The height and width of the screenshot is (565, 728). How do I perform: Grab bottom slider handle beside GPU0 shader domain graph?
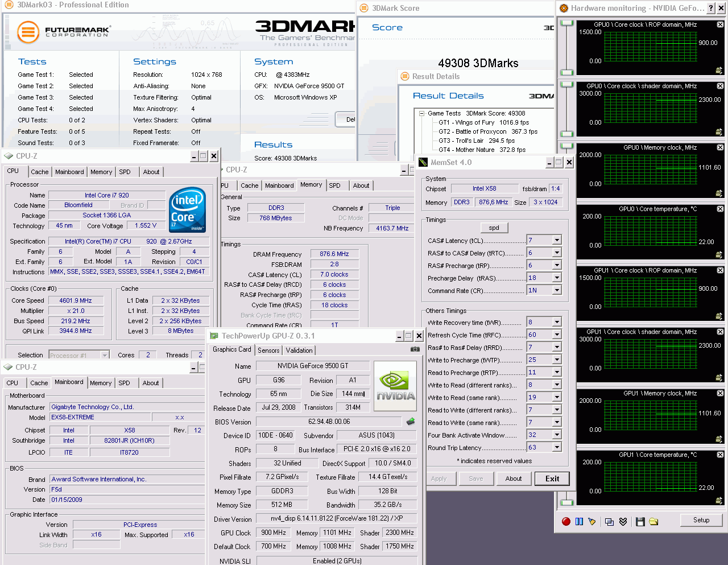pyautogui.click(x=567, y=134)
